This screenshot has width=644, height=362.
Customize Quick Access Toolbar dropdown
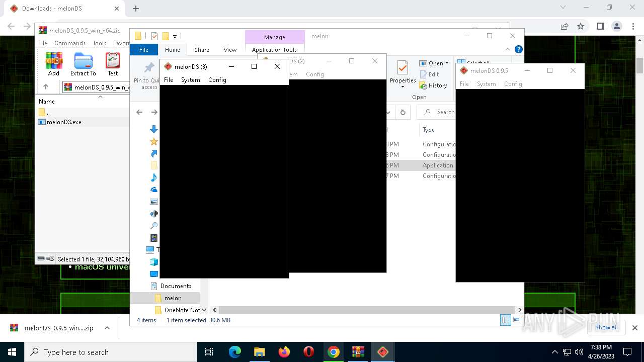[175, 36]
